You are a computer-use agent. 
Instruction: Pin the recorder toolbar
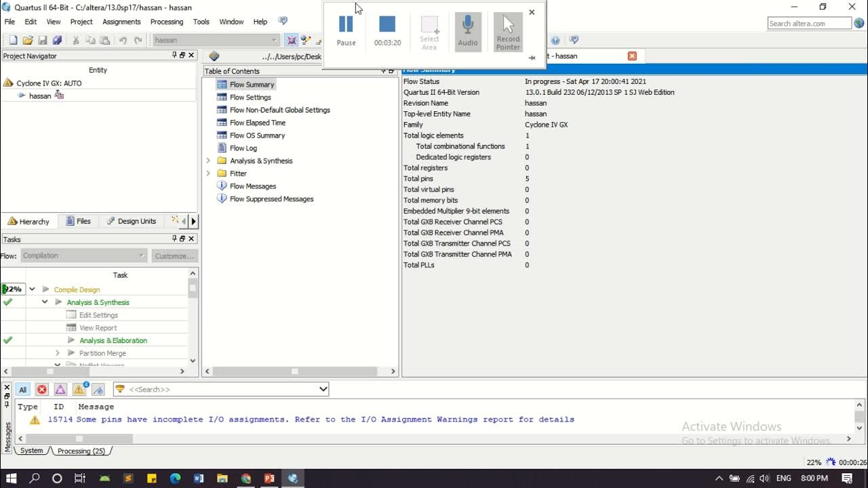pyautogui.click(x=532, y=58)
